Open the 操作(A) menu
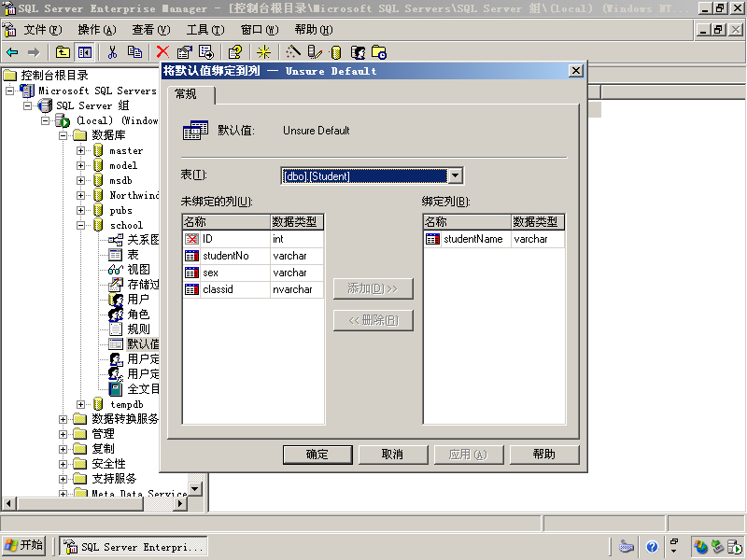Viewport: 747px width, 560px height. [97, 30]
